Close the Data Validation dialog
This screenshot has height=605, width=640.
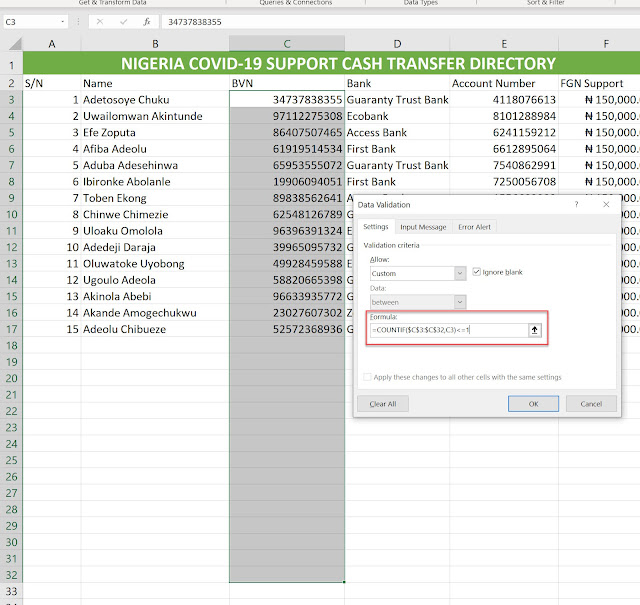606,205
